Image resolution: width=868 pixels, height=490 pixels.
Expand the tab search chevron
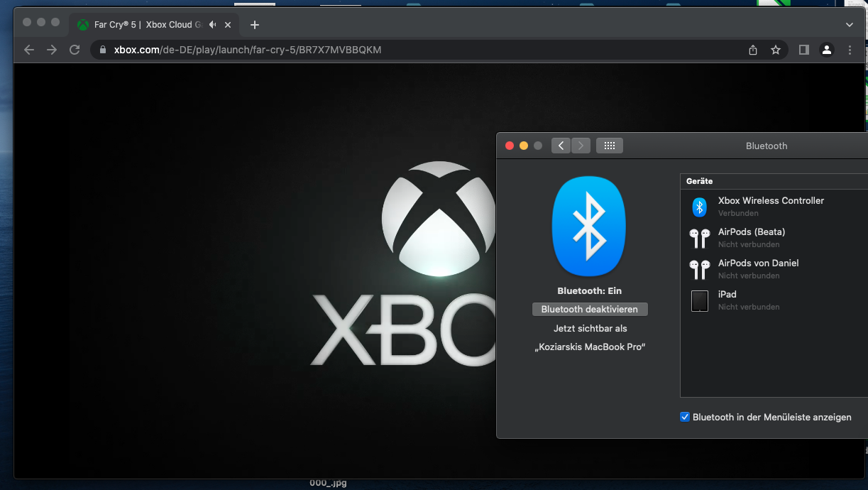tap(850, 25)
